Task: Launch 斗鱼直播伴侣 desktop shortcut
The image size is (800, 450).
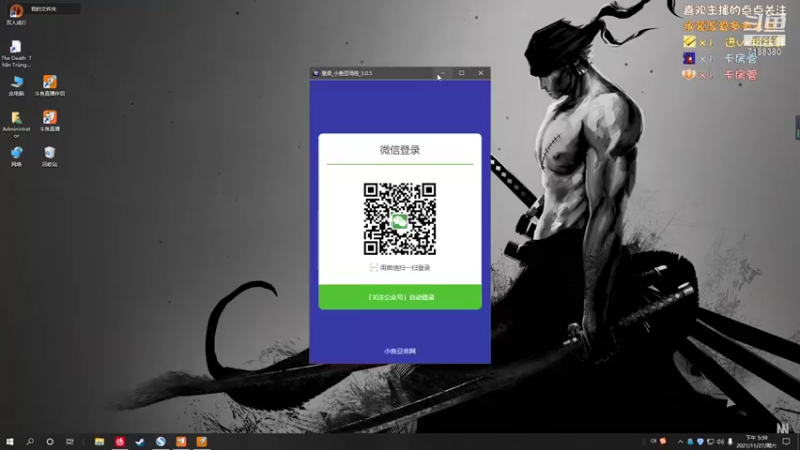Action: pyautogui.click(x=49, y=86)
